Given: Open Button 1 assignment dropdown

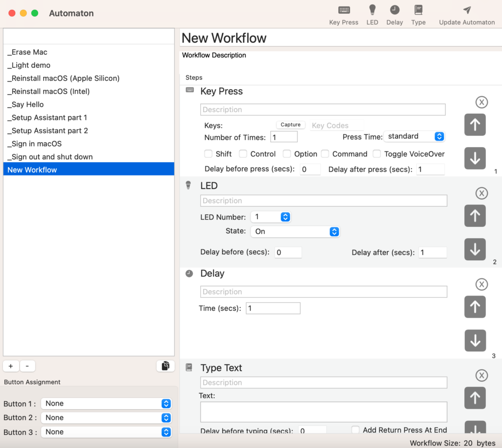Looking at the screenshot, I should [x=106, y=403].
